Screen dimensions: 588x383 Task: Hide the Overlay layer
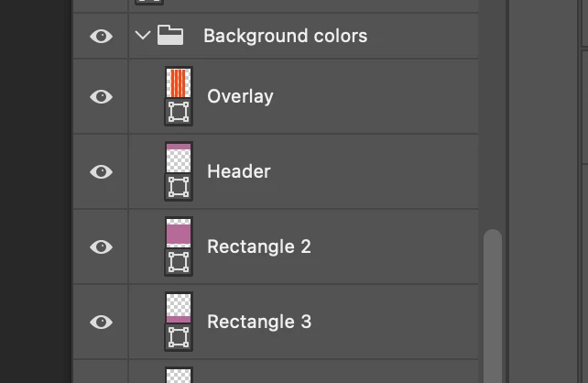point(101,96)
